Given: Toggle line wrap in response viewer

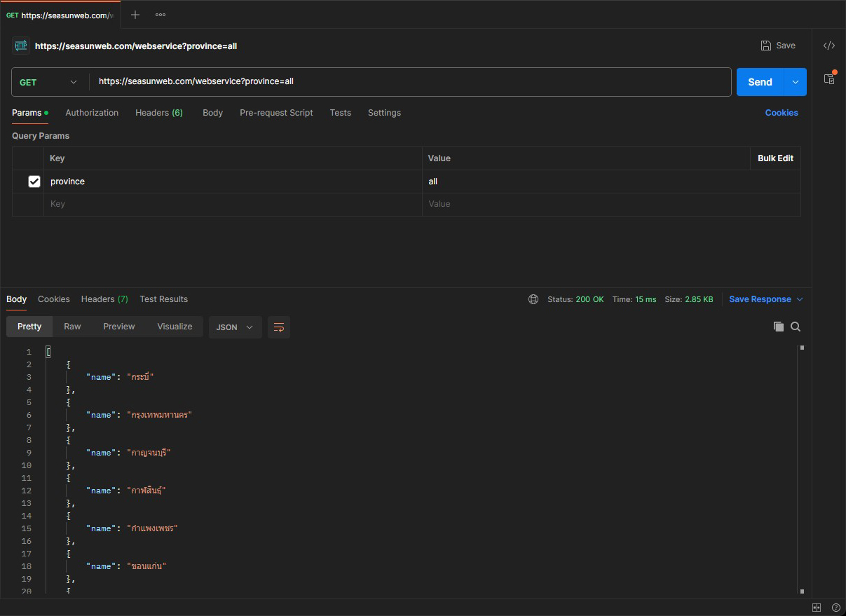Looking at the screenshot, I should 279,327.
